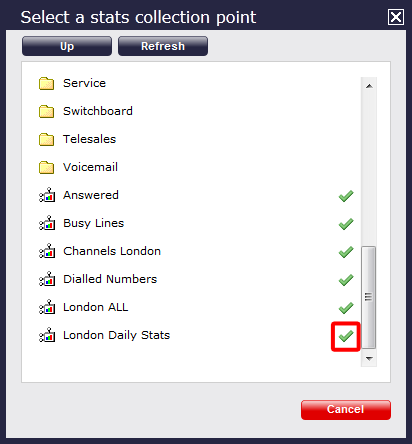This screenshot has width=412, height=444.
Task: Go up one level with Up button
Action: 67,46
